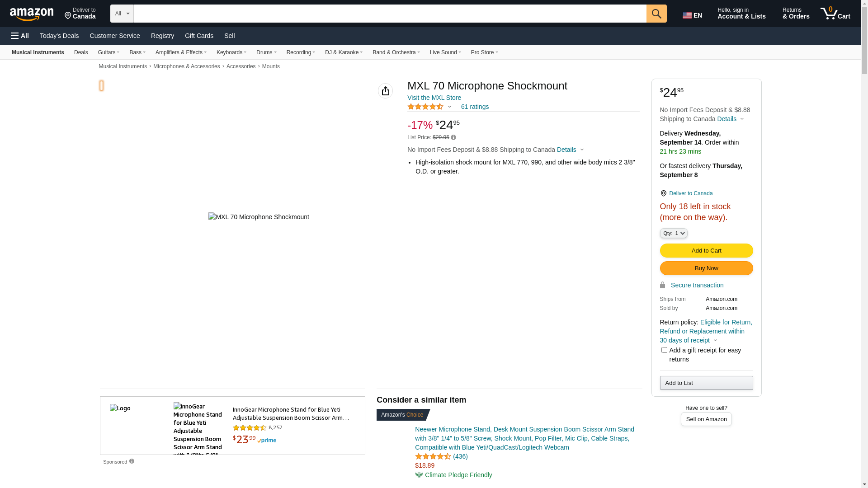Expand the Amplifiers & Effects submenu
The width and height of the screenshot is (868, 488).
pyautogui.click(x=181, y=52)
